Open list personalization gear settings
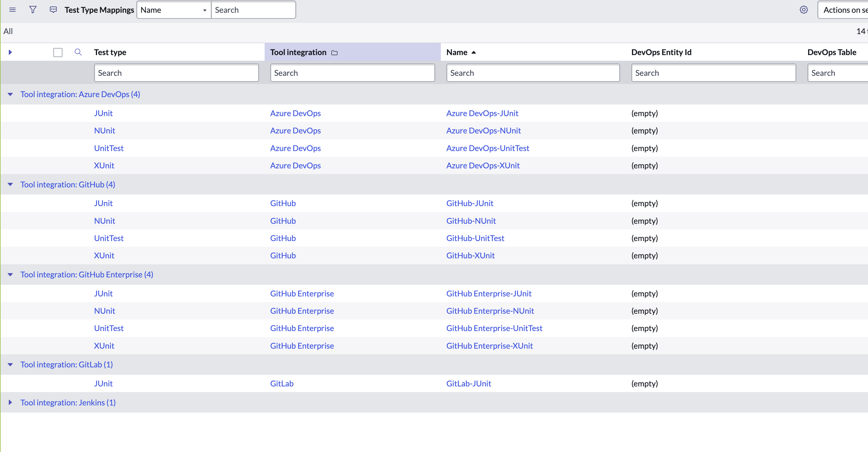 (804, 10)
